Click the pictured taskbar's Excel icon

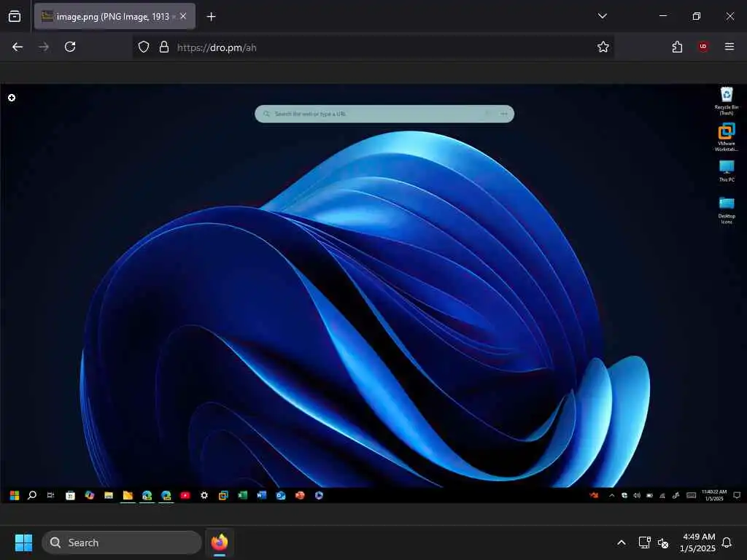tap(242, 495)
